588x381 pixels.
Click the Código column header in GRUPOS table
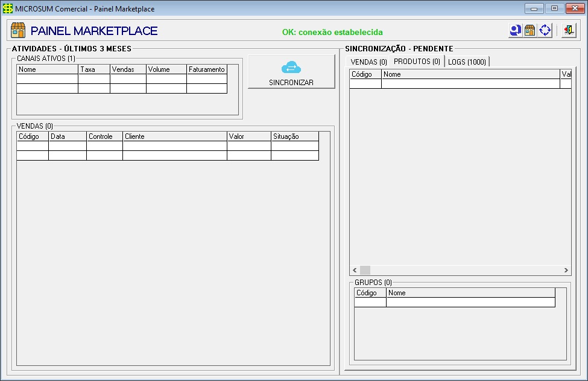[370, 293]
